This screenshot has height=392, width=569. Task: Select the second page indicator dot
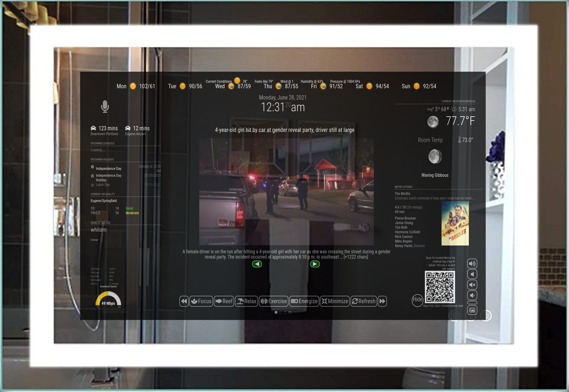[x=280, y=312]
